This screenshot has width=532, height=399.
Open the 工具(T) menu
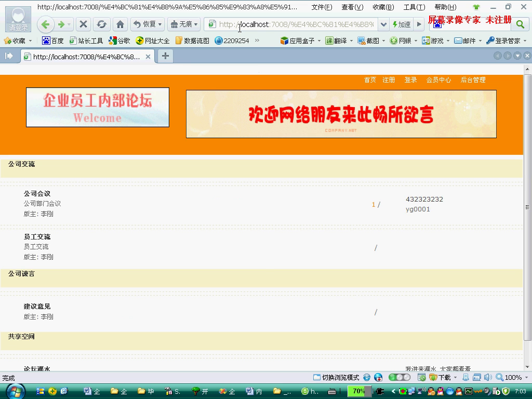pos(414,7)
